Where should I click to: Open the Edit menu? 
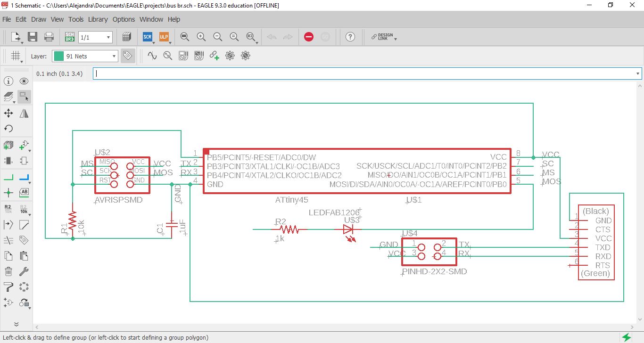point(21,19)
